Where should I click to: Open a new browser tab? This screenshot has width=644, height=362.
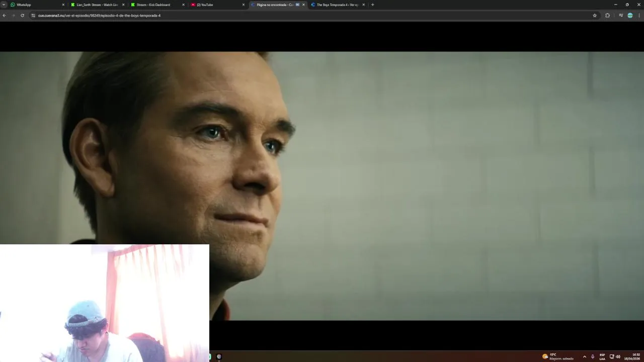pyautogui.click(x=372, y=5)
